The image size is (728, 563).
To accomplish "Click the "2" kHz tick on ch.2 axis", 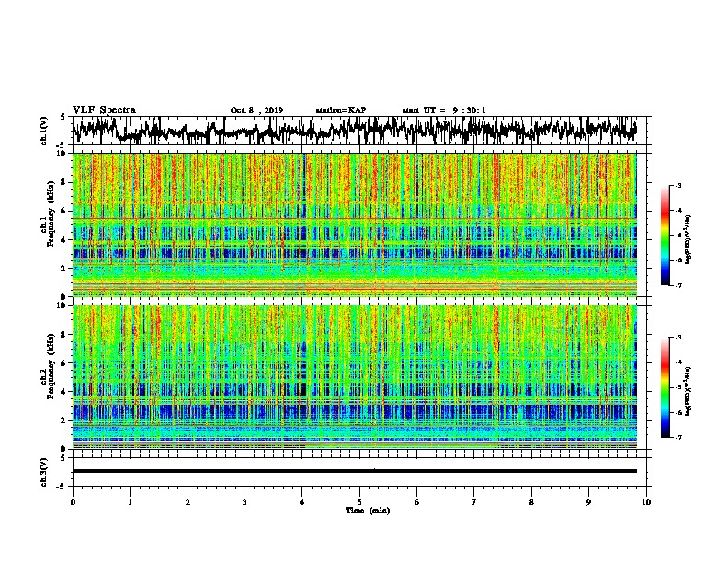I will point(63,420).
